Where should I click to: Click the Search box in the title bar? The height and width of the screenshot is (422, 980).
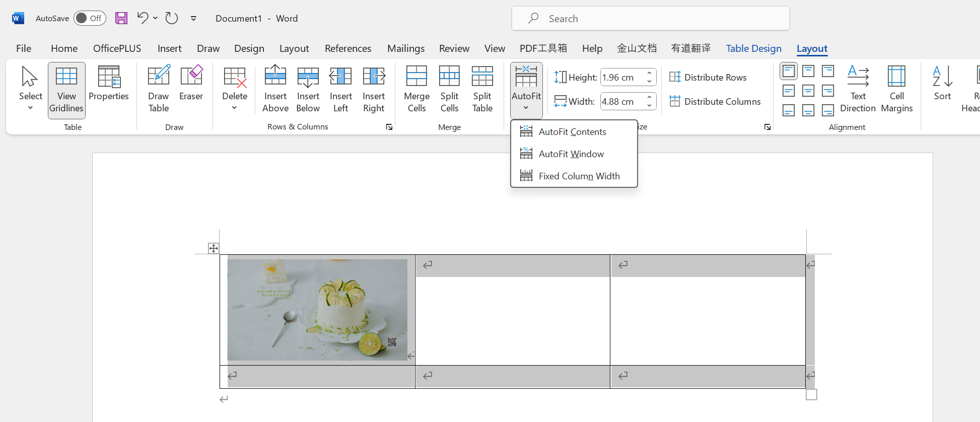651,19
